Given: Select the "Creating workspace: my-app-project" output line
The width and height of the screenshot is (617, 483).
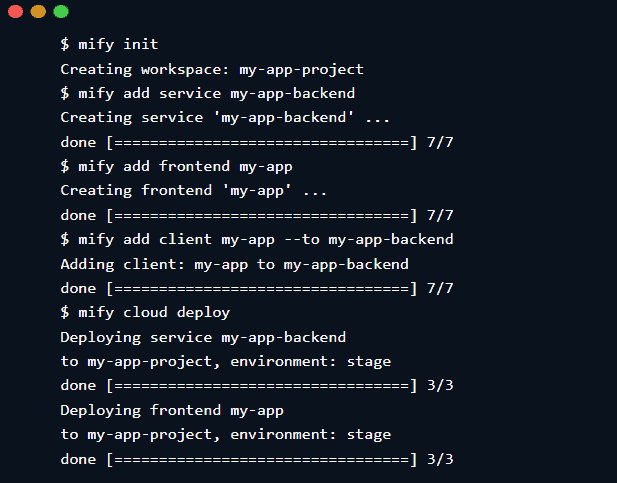Looking at the screenshot, I should (x=211, y=69).
